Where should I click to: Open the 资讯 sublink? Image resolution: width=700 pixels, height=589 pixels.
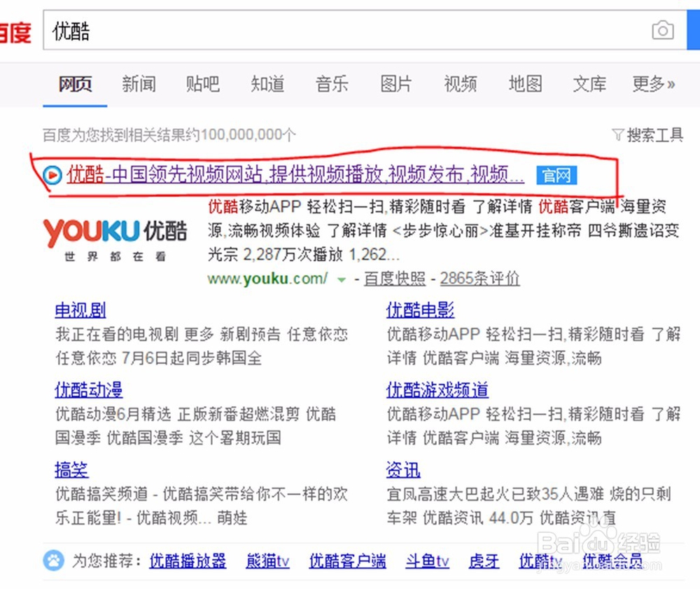pyautogui.click(x=403, y=470)
